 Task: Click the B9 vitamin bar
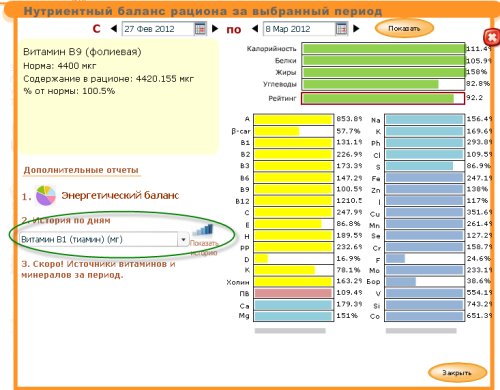pos(294,189)
